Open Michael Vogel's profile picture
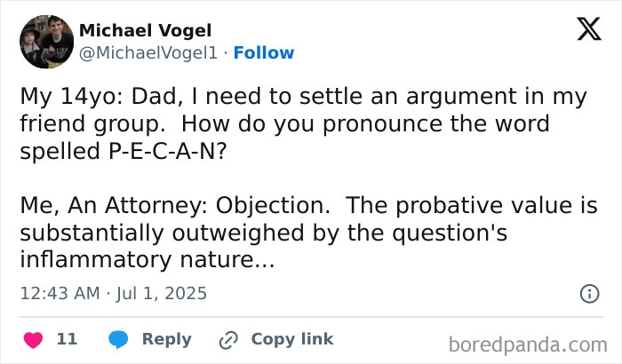622x364 pixels. [46, 42]
